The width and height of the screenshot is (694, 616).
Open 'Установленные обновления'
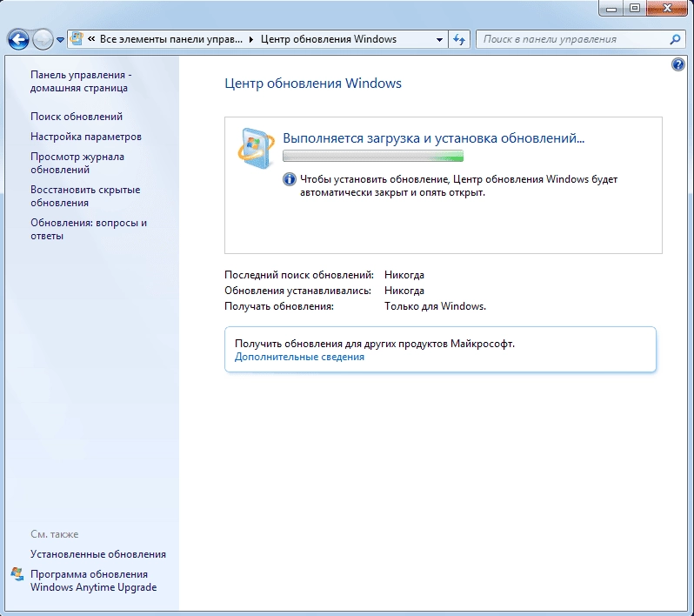[98, 554]
